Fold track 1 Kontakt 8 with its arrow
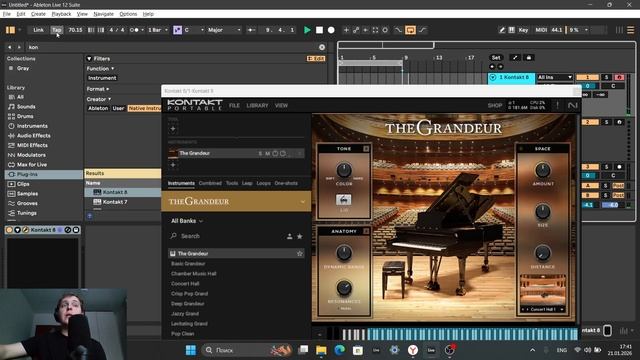Screen dimensions: 640x360 (493, 77)
